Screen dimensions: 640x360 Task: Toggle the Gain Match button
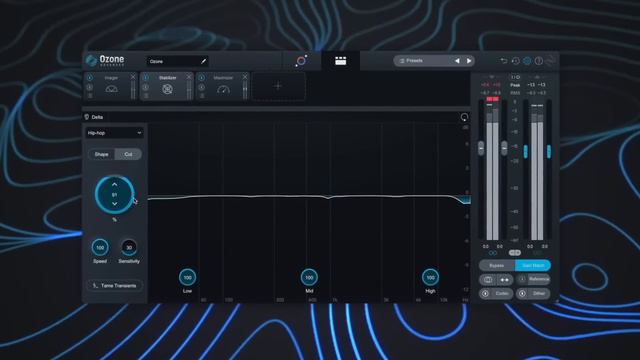point(533,265)
